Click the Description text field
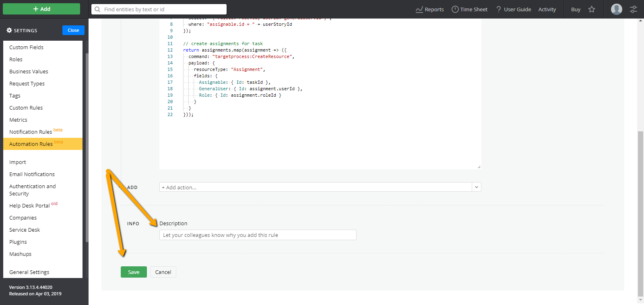The width and height of the screenshot is (644, 305). point(258,235)
